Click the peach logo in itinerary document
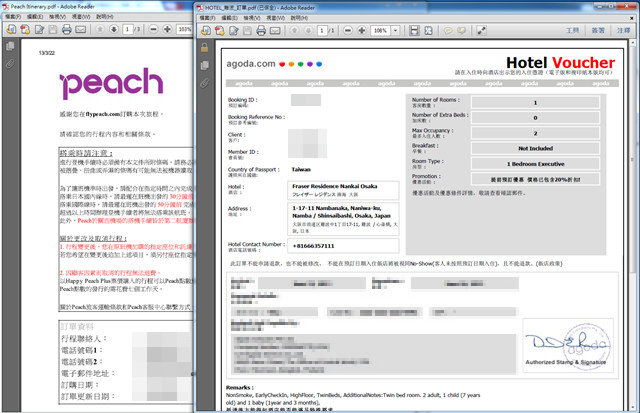The width and height of the screenshot is (640, 413). coord(111,83)
